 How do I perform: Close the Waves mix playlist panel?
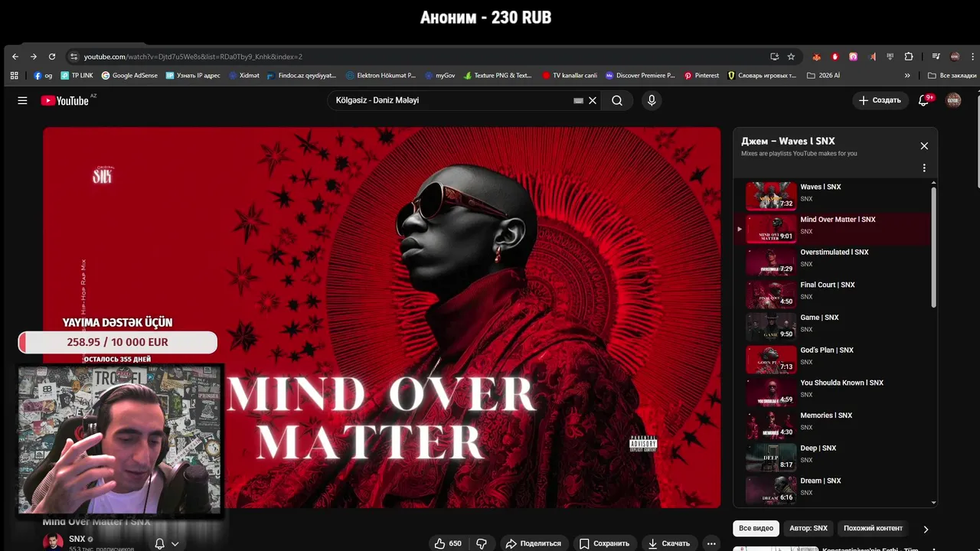[x=924, y=146]
